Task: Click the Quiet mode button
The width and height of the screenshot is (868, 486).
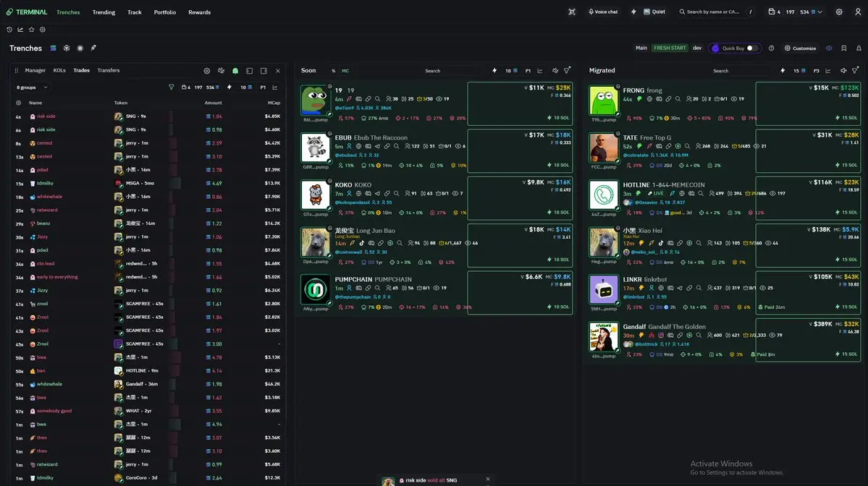Action: point(654,12)
